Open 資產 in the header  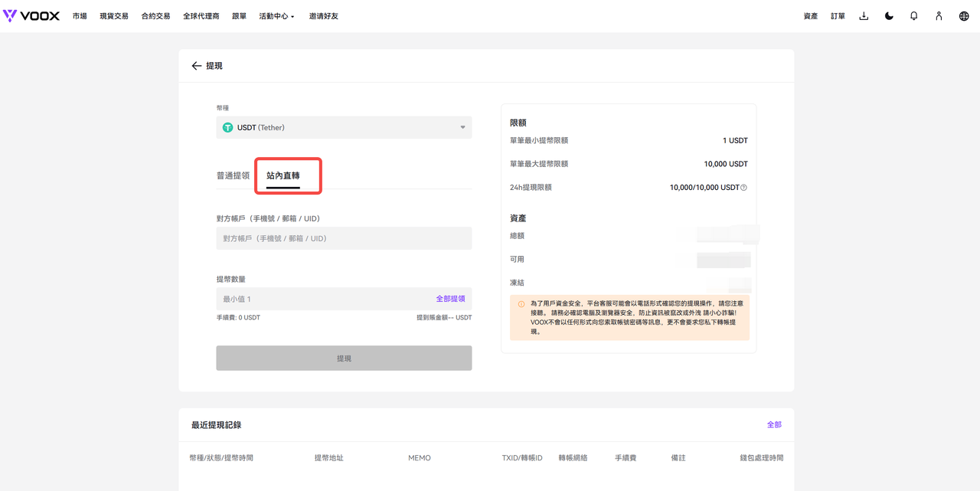click(x=811, y=16)
